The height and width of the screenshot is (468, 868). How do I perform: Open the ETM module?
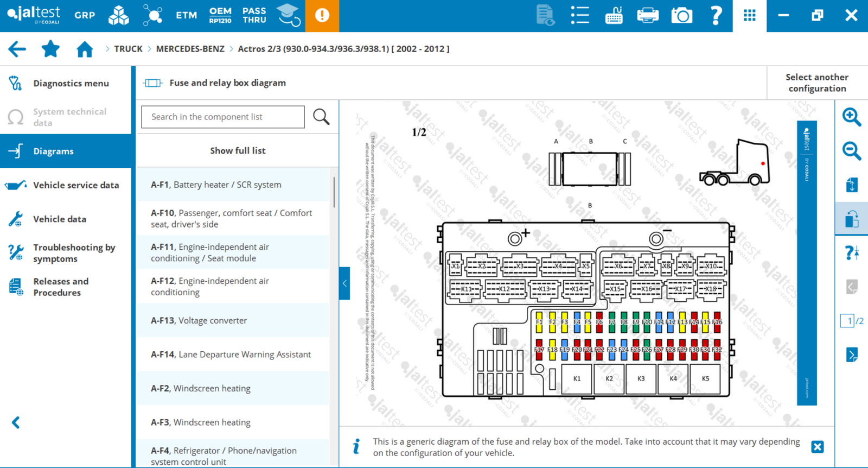[x=186, y=15]
